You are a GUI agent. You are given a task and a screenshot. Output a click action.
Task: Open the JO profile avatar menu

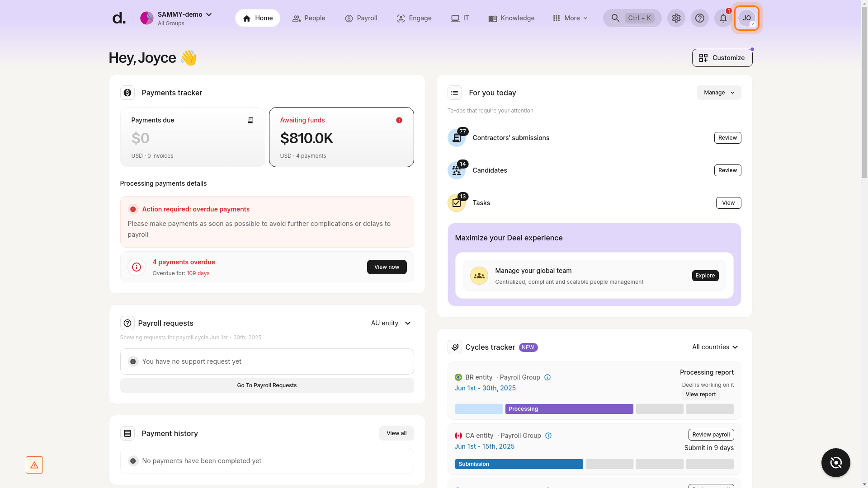[746, 18]
